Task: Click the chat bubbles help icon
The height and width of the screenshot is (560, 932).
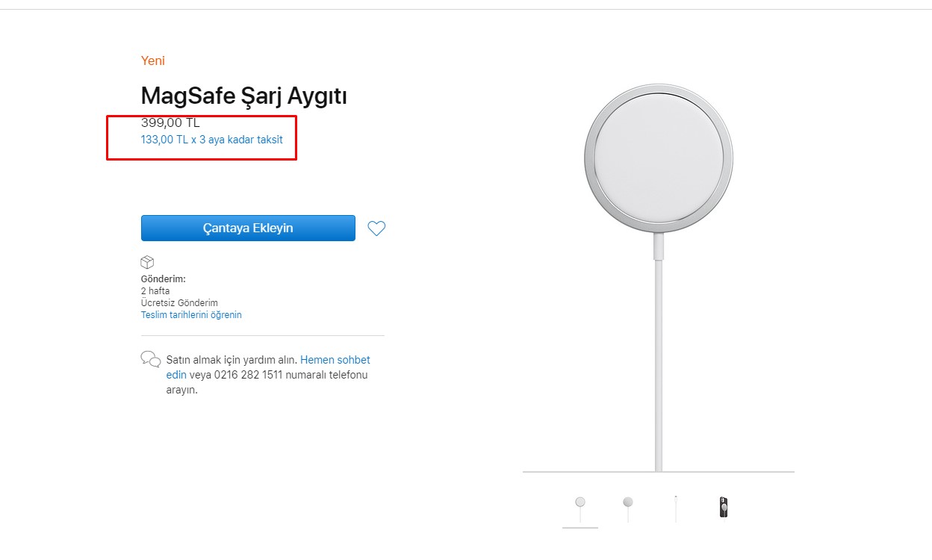Action: 150,359
